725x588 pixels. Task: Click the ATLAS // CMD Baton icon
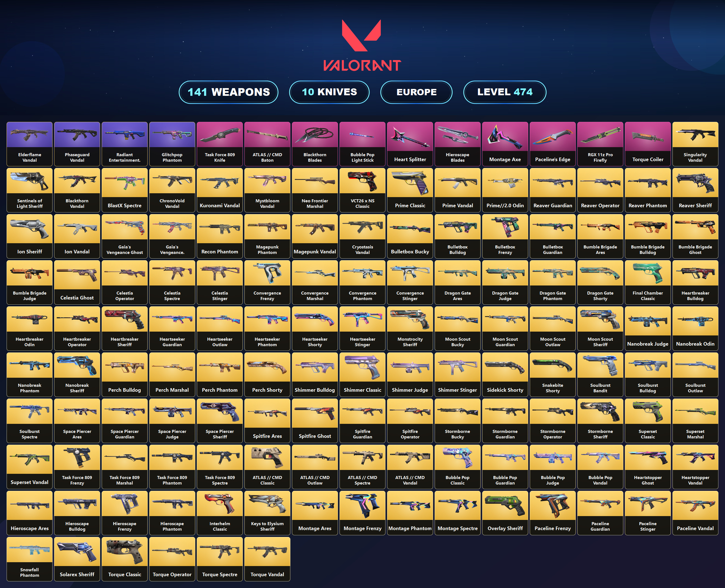point(267,135)
